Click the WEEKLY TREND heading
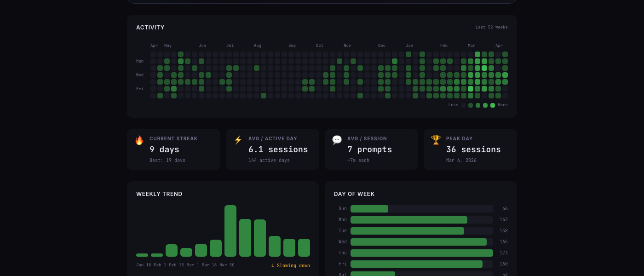Screen dimensions: 644x276 [x=159, y=194]
